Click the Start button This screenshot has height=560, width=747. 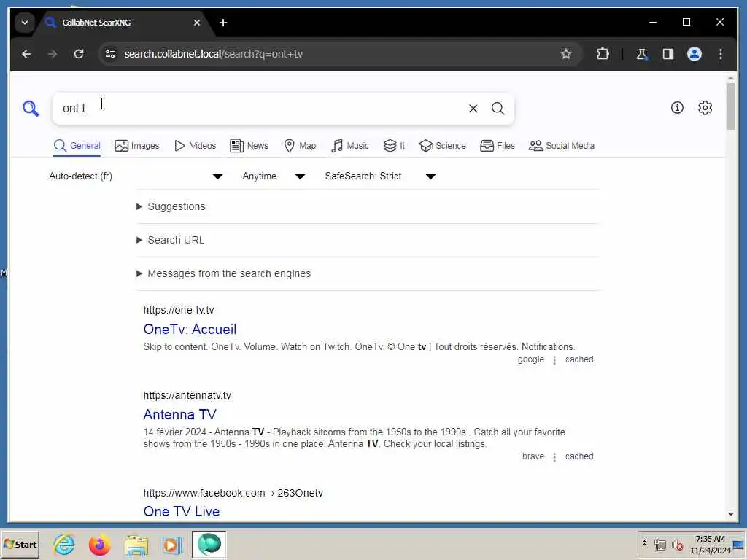click(x=20, y=544)
